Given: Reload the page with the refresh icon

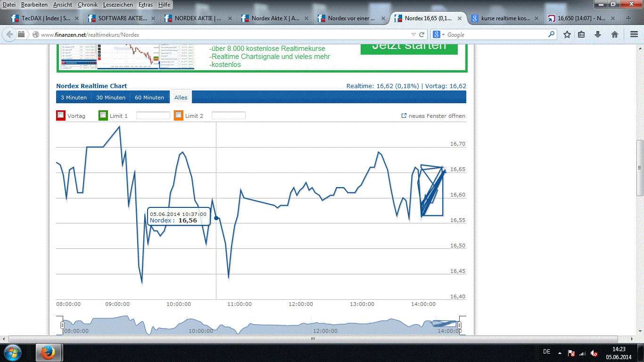Looking at the screenshot, I should [x=422, y=34].
